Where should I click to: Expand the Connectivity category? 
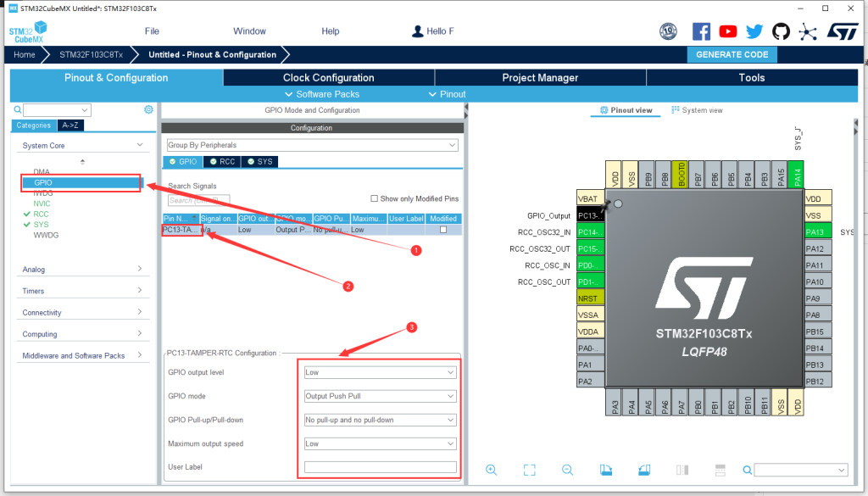pyautogui.click(x=140, y=312)
